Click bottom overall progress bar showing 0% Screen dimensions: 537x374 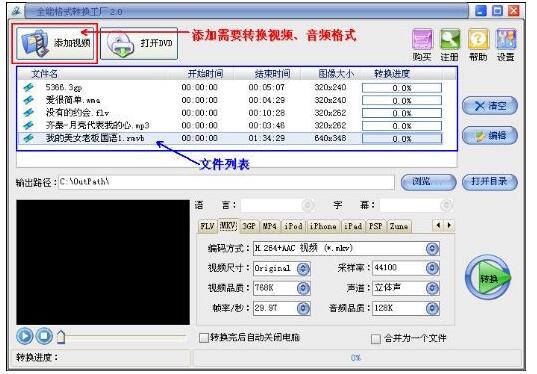357,358
